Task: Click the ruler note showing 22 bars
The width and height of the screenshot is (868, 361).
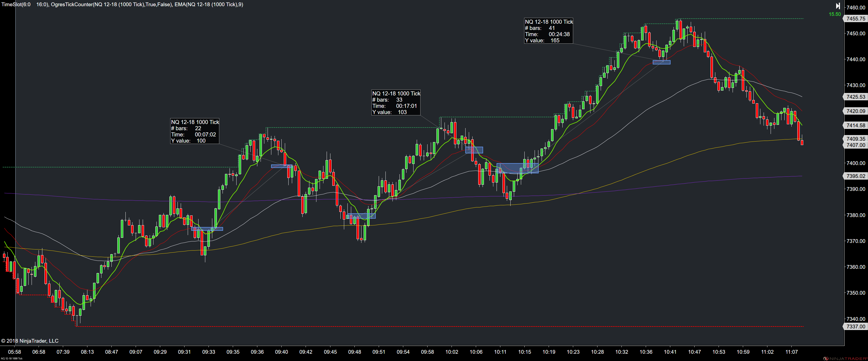Action: point(195,131)
